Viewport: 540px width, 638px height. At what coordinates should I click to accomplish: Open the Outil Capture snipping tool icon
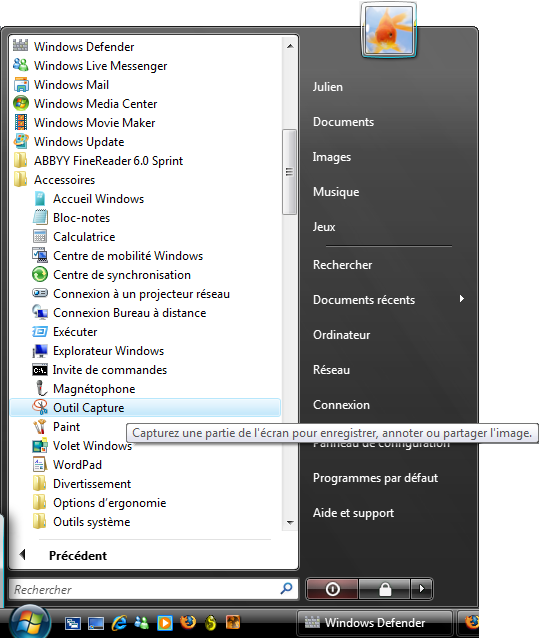(x=40, y=407)
